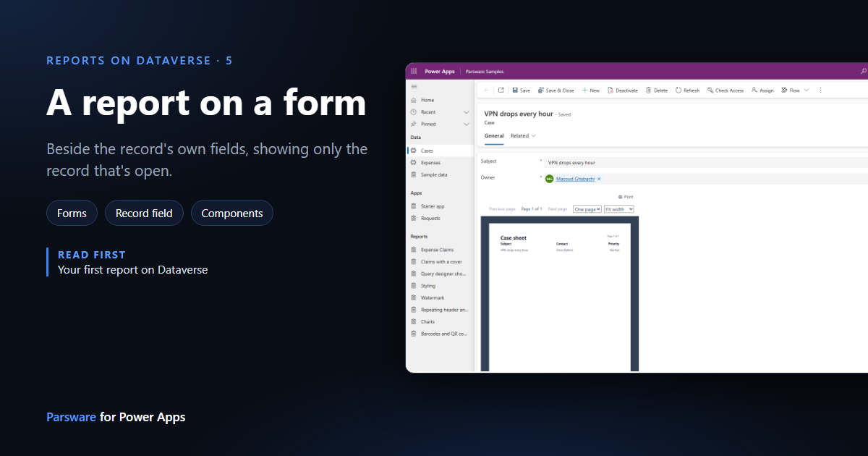Click the Check Access key icon
868x456 pixels.
pos(710,90)
